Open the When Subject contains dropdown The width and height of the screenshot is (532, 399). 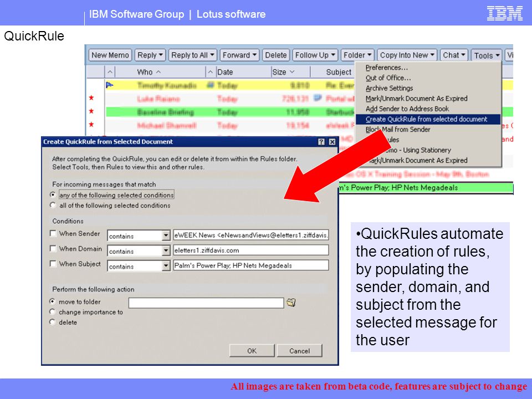tap(166, 266)
